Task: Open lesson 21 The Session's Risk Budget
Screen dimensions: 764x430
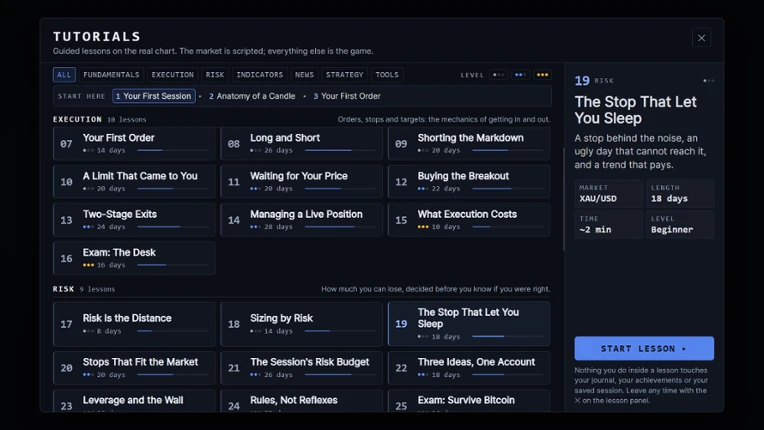Action: point(302,368)
